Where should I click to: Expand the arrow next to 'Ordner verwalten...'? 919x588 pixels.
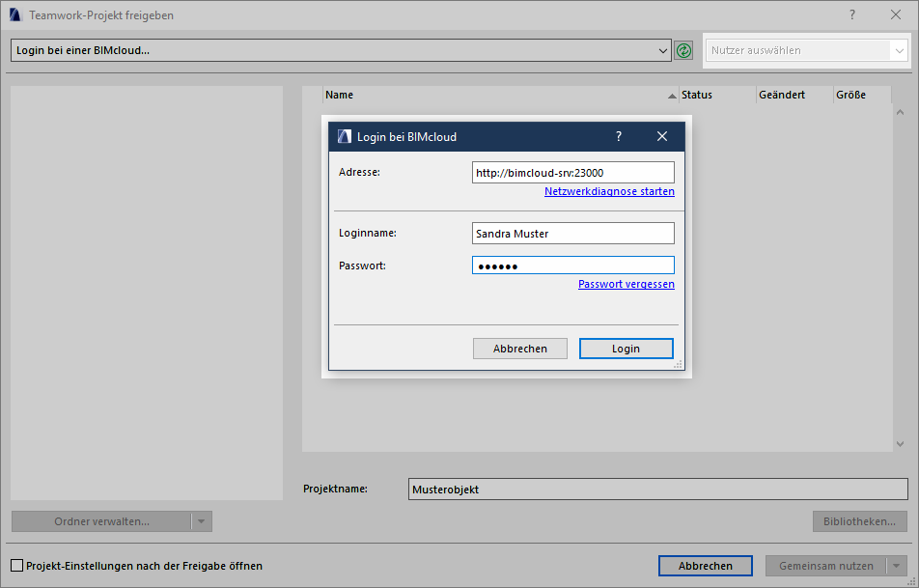coord(201,521)
